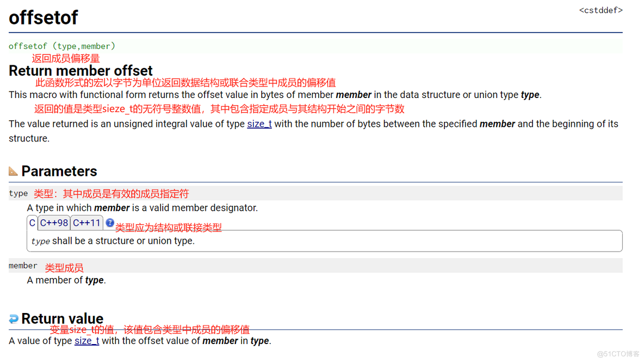The width and height of the screenshot is (644, 362).
Task: Click the text 'A member of type.'
Action: coord(66,280)
